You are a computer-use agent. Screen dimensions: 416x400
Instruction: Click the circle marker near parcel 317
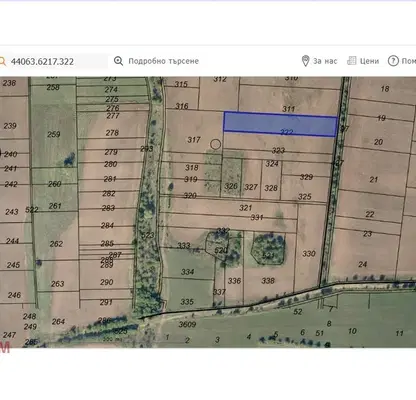(216, 144)
